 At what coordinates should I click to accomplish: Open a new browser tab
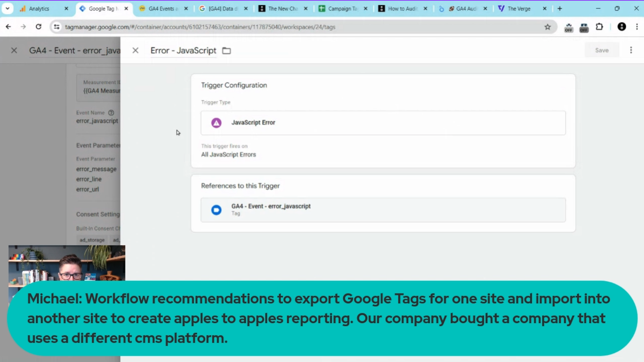tap(560, 8)
